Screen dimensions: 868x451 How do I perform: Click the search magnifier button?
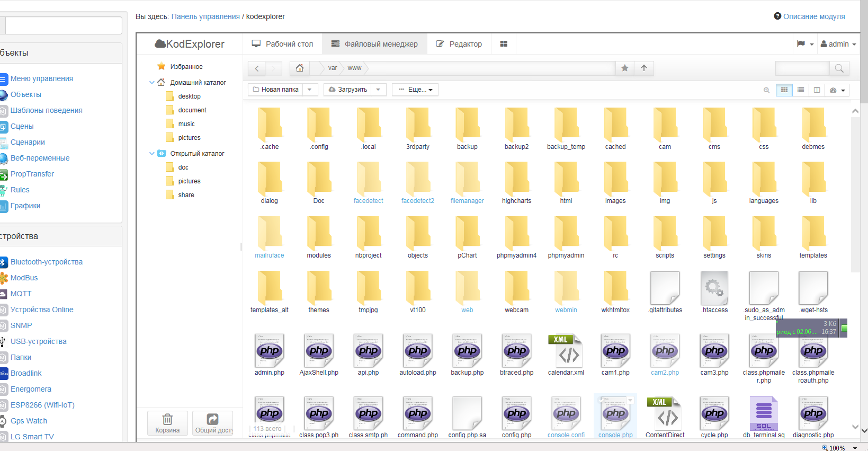tap(839, 68)
